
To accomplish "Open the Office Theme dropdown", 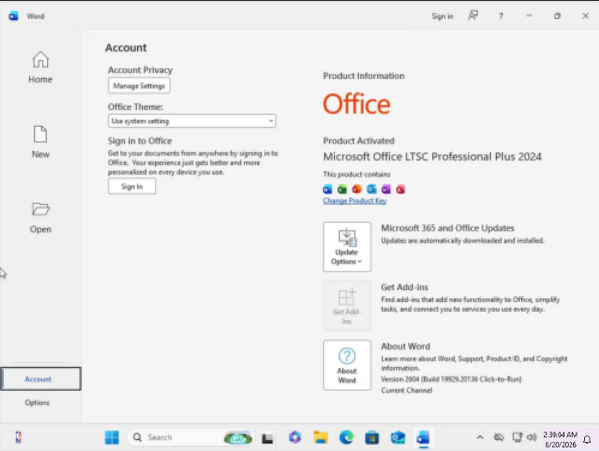I will click(x=192, y=121).
